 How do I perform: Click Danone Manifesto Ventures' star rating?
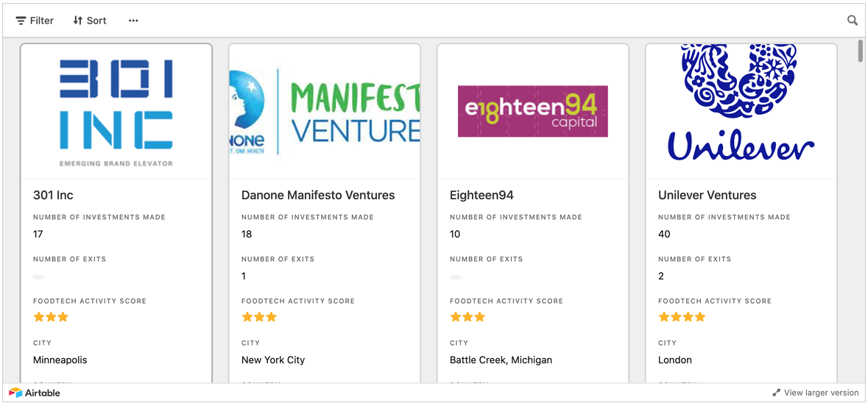click(259, 317)
